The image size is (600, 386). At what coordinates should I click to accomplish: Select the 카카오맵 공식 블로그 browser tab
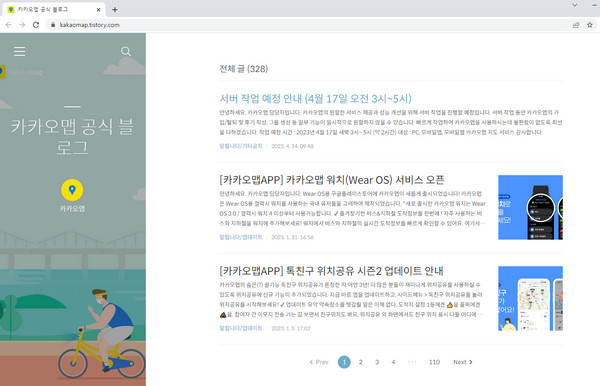[54, 10]
